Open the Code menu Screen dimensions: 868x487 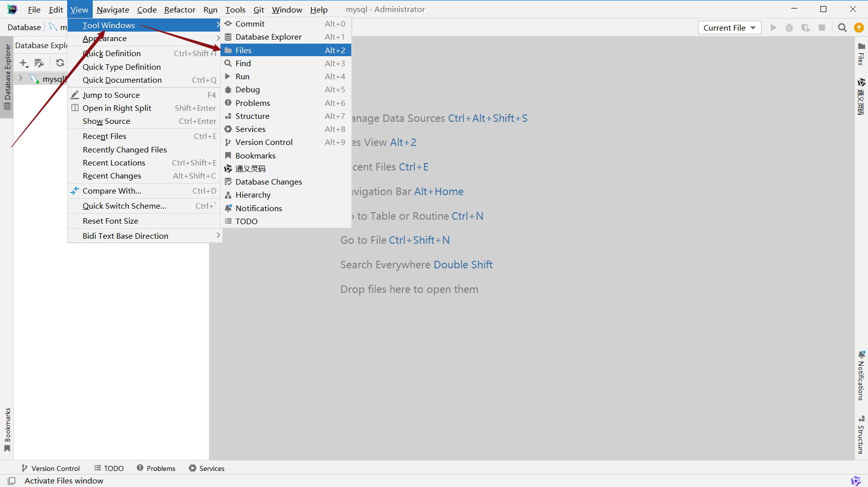coord(147,10)
